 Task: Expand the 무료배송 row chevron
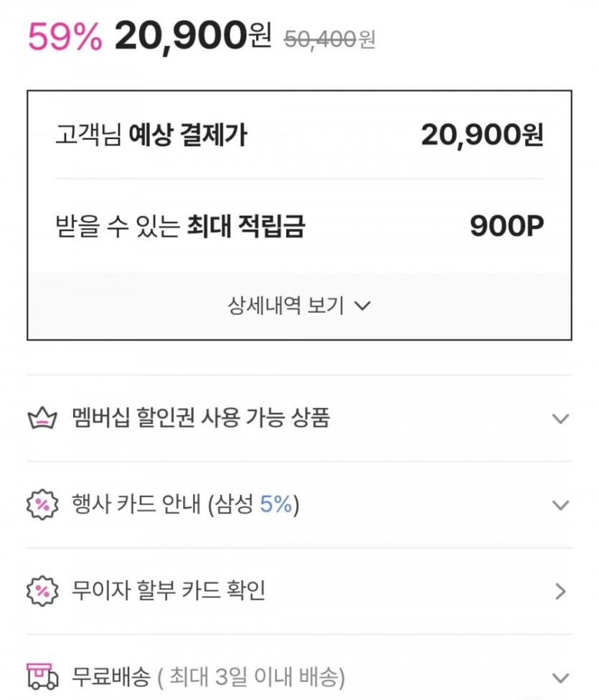tap(561, 677)
